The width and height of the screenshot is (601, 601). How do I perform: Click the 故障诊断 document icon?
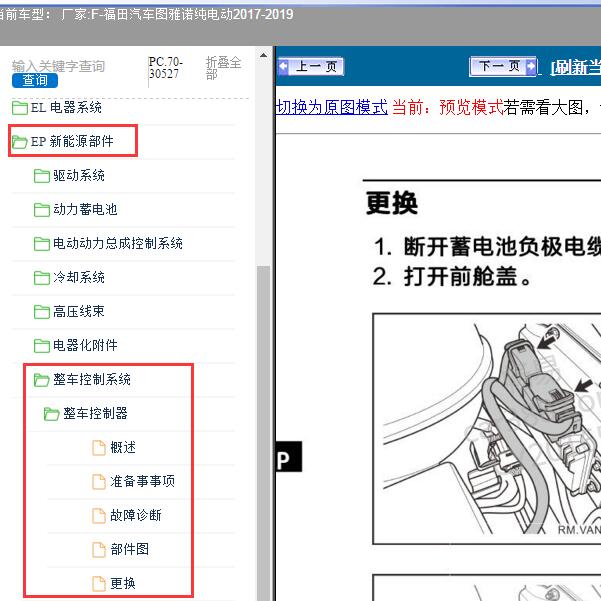coord(99,516)
